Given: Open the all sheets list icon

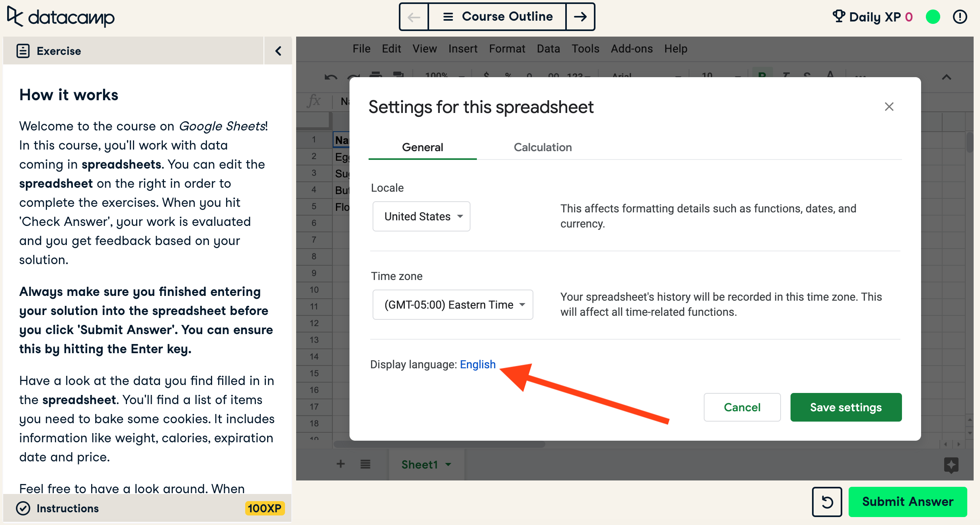Looking at the screenshot, I should pos(365,464).
